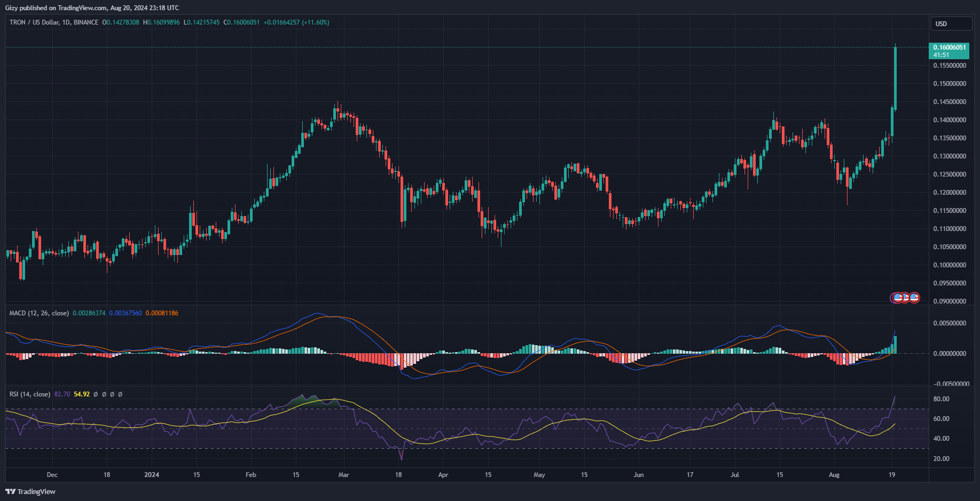Click the 0.11000000 price axis label
This screenshot has width=980, height=501.
pos(950,229)
